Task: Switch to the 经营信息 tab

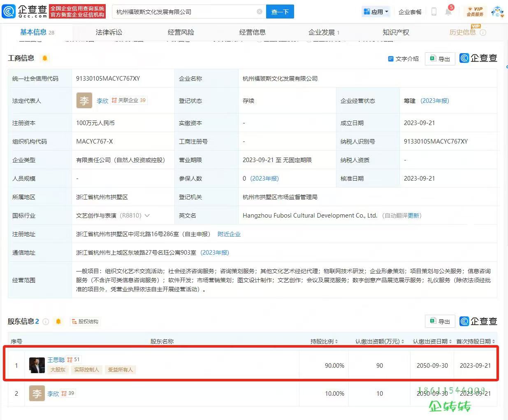Action: pos(253,32)
